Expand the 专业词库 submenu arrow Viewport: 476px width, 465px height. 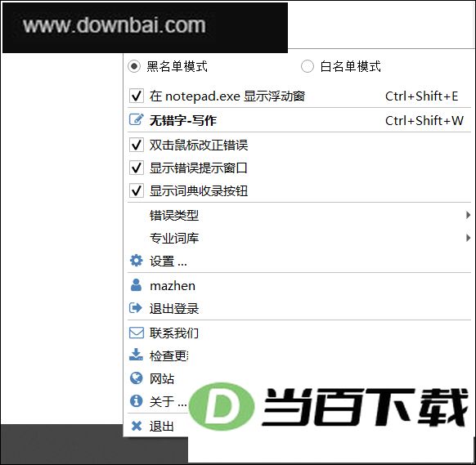pos(468,238)
